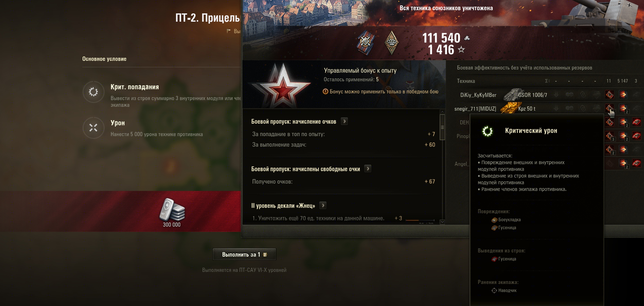Expand Боевой пропуск: начисление очков arrow
The image size is (644, 306).
point(344,121)
